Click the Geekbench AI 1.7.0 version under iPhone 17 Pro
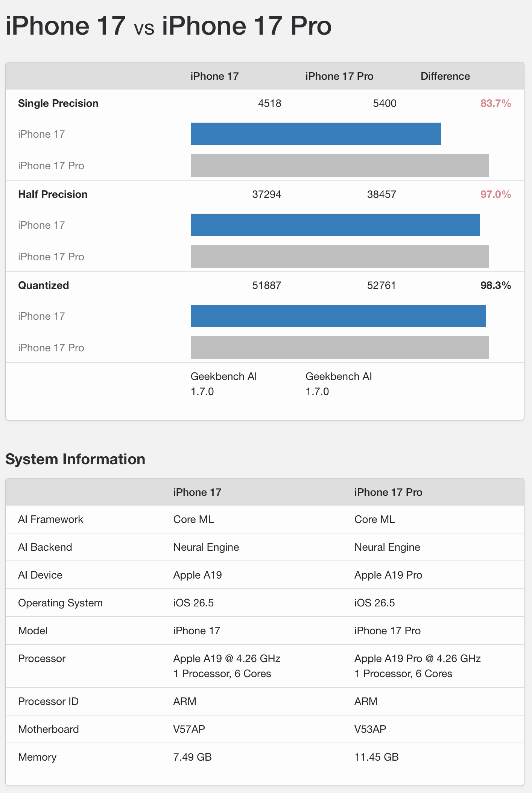 339,384
